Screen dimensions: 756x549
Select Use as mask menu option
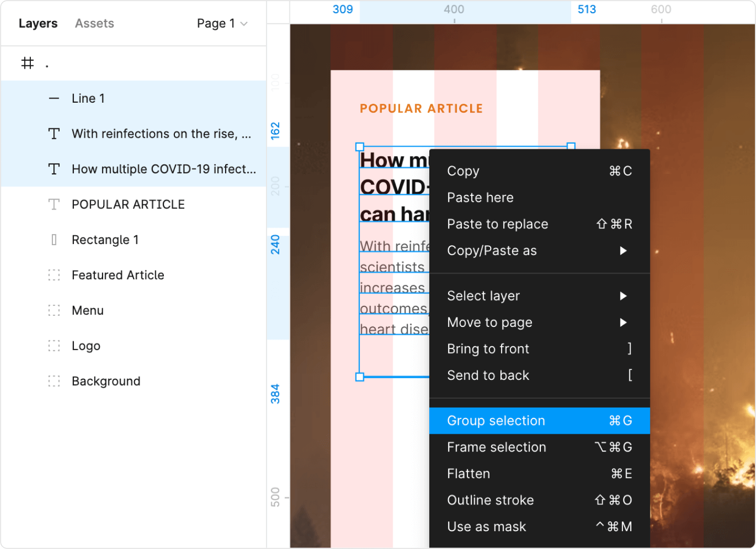coord(539,526)
